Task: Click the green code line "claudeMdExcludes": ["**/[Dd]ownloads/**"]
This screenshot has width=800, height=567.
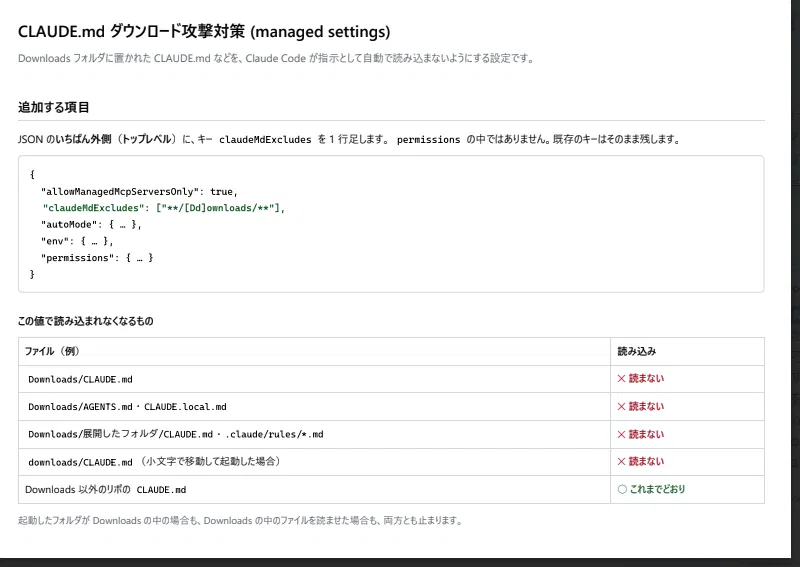Action: click(x=163, y=208)
